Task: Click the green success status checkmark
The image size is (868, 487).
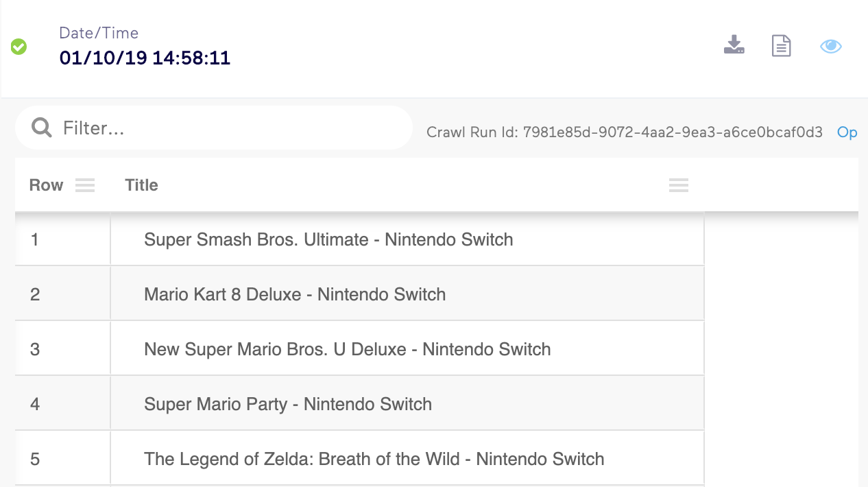Action: pyautogui.click(x=19, y=46)
